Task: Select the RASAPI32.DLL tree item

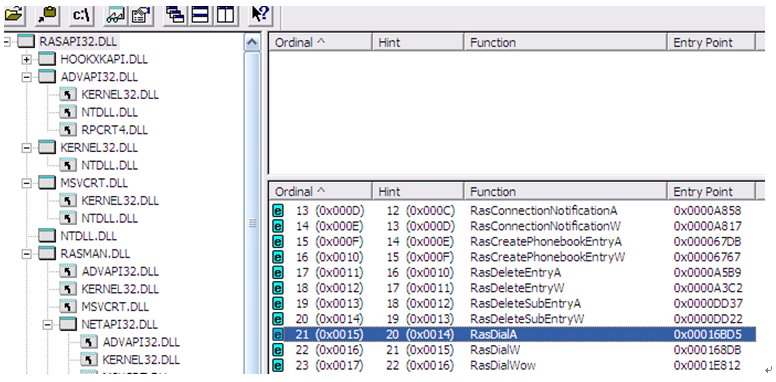Action: click(78, 42)
